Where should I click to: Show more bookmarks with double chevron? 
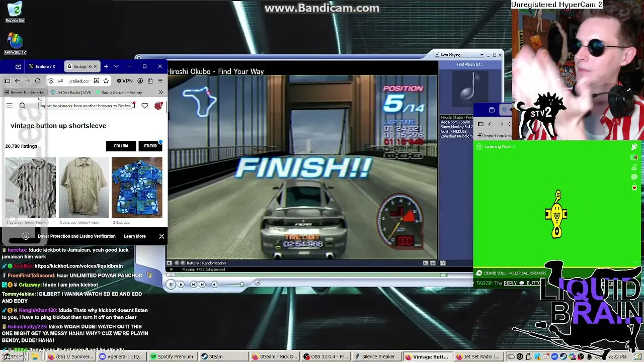(x=160, y=93)
